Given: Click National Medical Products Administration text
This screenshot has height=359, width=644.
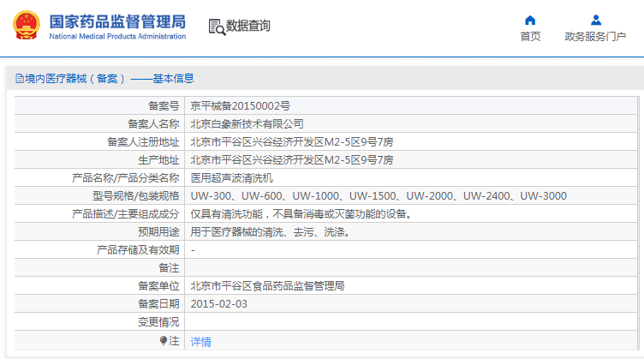Looking at the screenshot, I should pos(117,36).
